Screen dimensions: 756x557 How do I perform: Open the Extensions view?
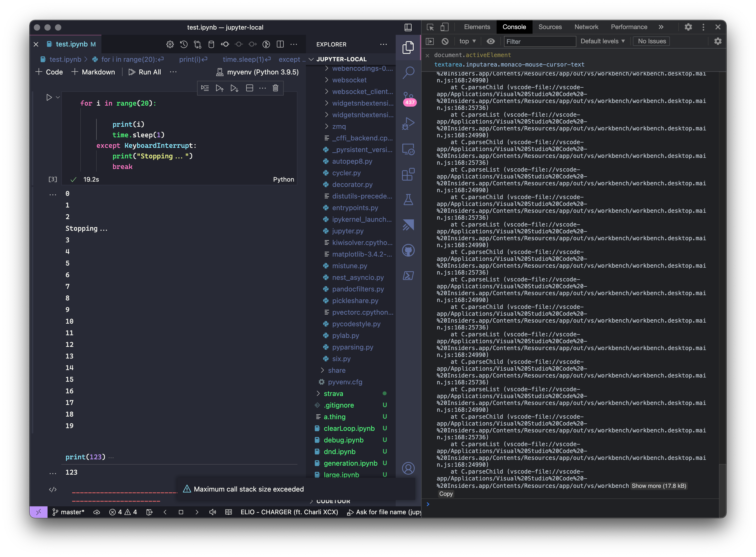point(409,174)
